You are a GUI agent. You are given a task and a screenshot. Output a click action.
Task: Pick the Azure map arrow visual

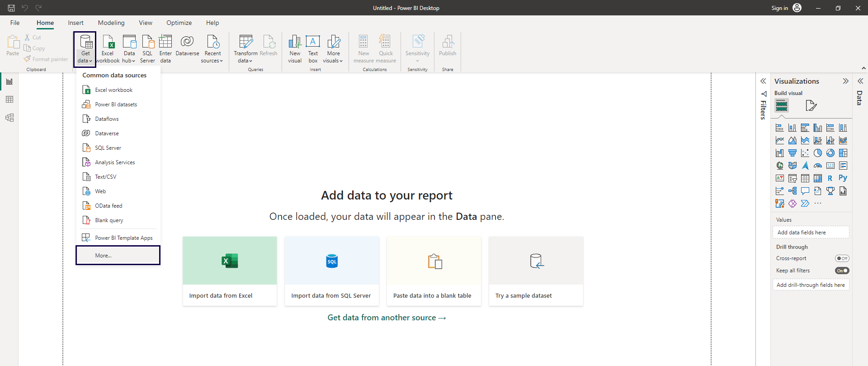[x=805, y=166]
